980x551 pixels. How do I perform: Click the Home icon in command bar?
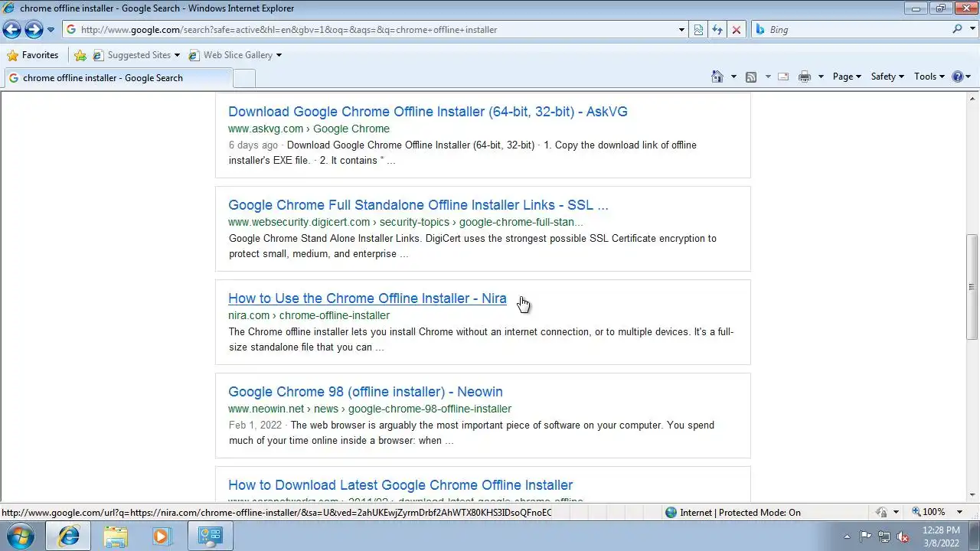point(717,77)
